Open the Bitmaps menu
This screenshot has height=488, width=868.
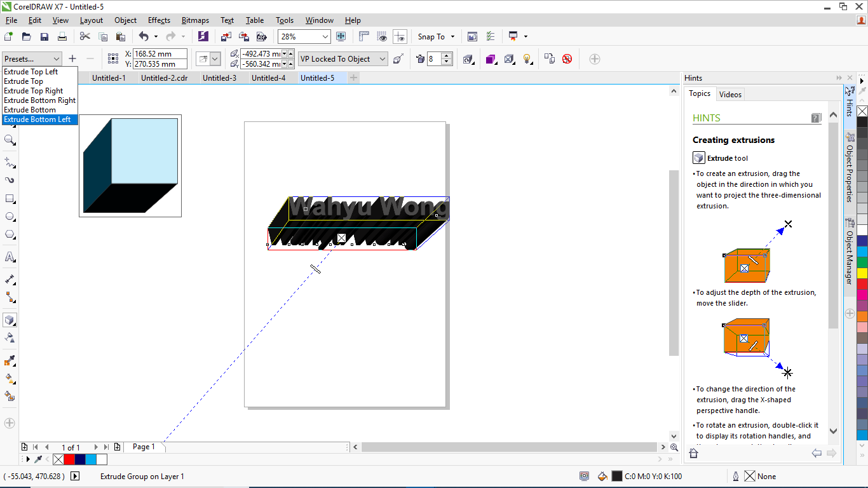coord(195,20)
